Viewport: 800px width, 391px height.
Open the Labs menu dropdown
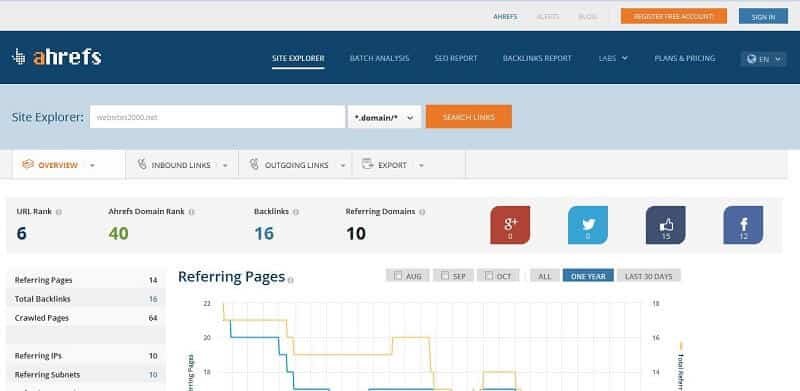(x=613, y=58)
